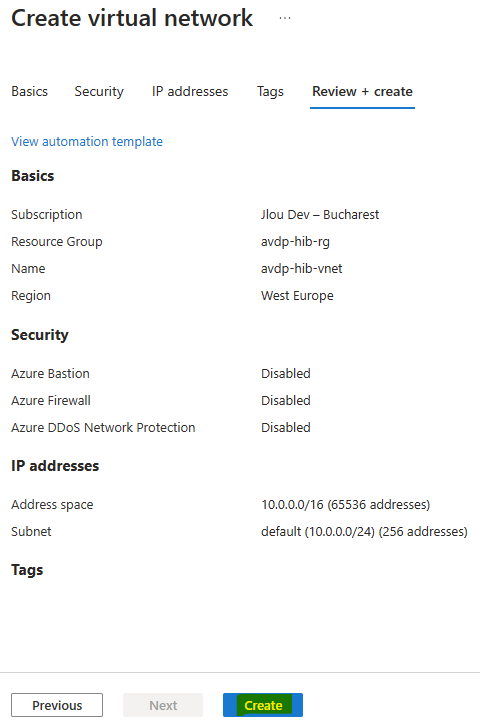
Task: Click the DDoS Network Protection Disabled status
Action: pyautogui.click(x=286, y=428)
